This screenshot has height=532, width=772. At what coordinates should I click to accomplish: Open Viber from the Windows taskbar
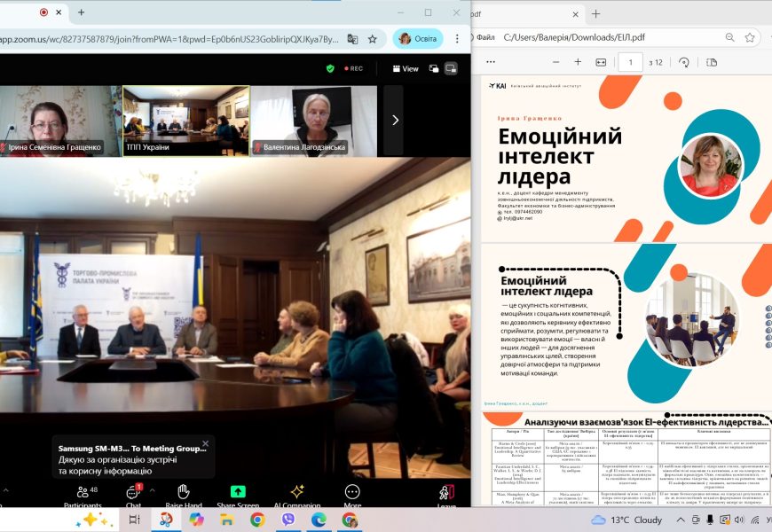[288, 520]
